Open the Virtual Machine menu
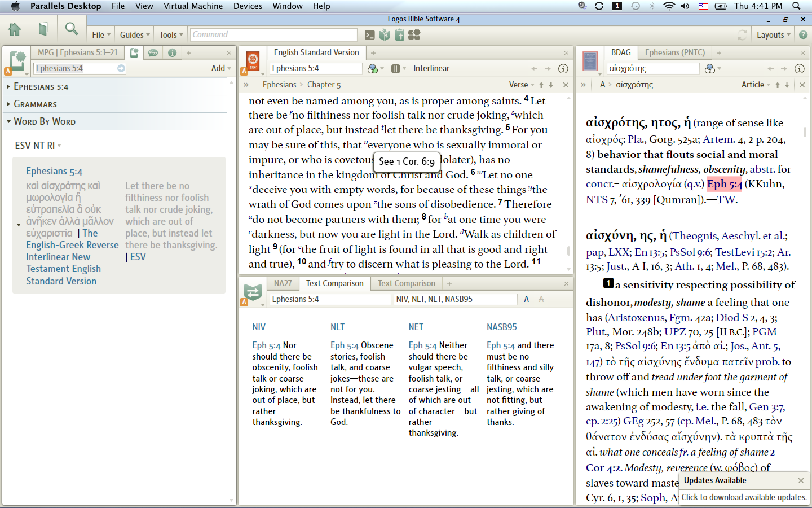The image size is (812, 508). pyautogui.click(x=193, y=6)
